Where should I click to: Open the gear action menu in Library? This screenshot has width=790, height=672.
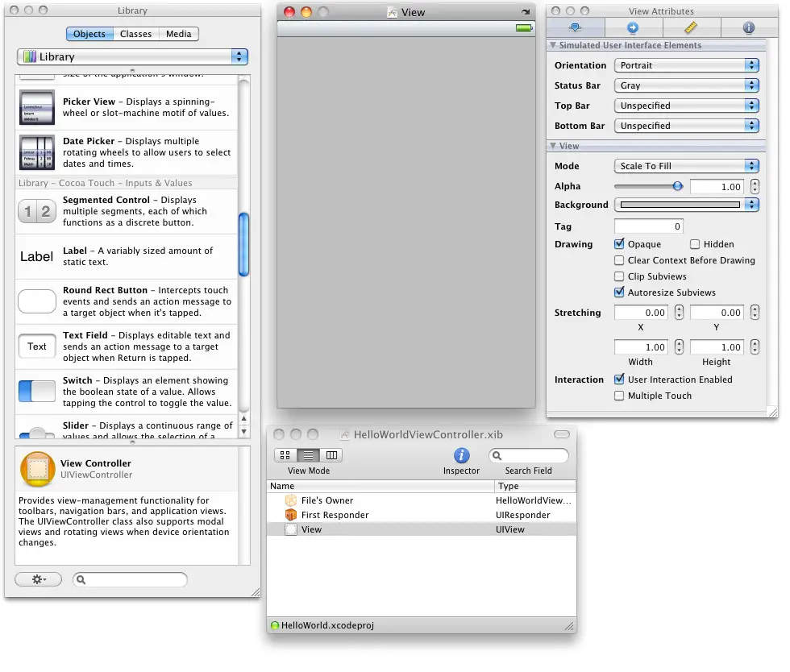tap(38, 579)
